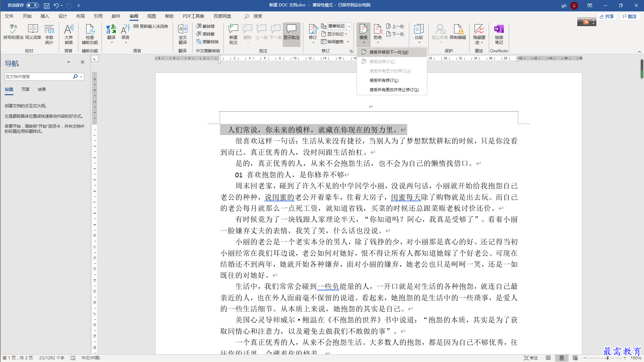
Task: Enable Focus (专注) mode in status bar
Action: (x=531, y=358)
